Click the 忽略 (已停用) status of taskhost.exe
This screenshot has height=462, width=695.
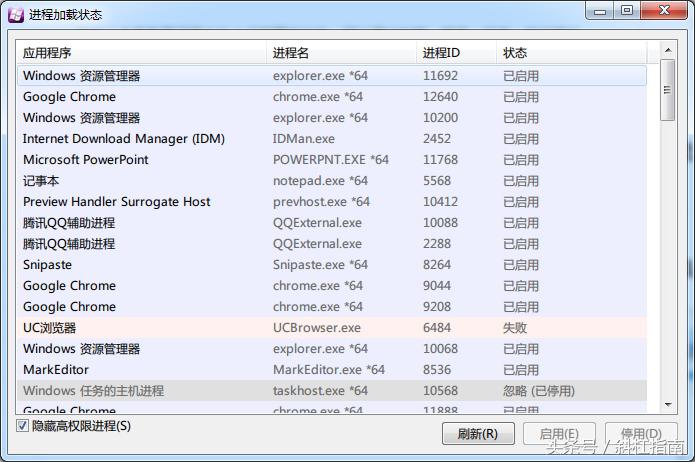tap(539, 391)
